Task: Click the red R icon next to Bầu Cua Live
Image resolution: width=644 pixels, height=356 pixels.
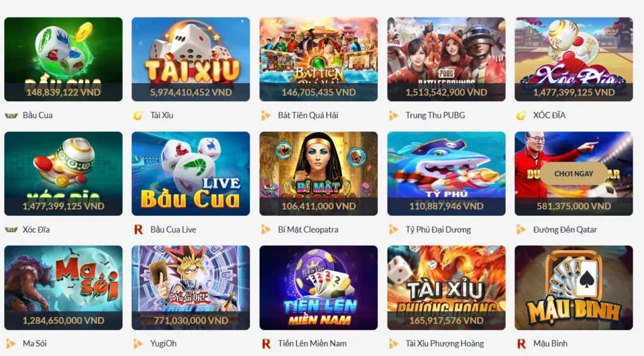Action: [x=138, y=230]
